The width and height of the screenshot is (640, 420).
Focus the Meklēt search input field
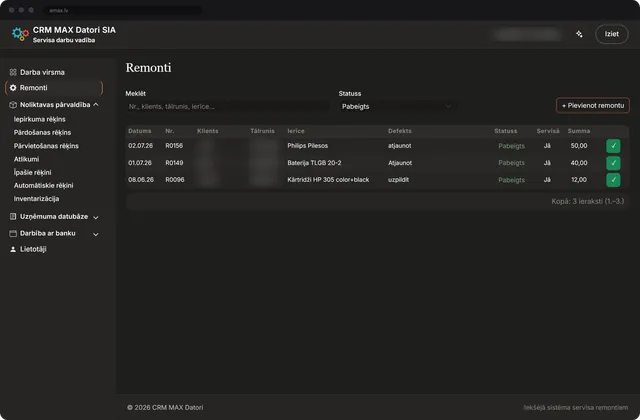228,107
